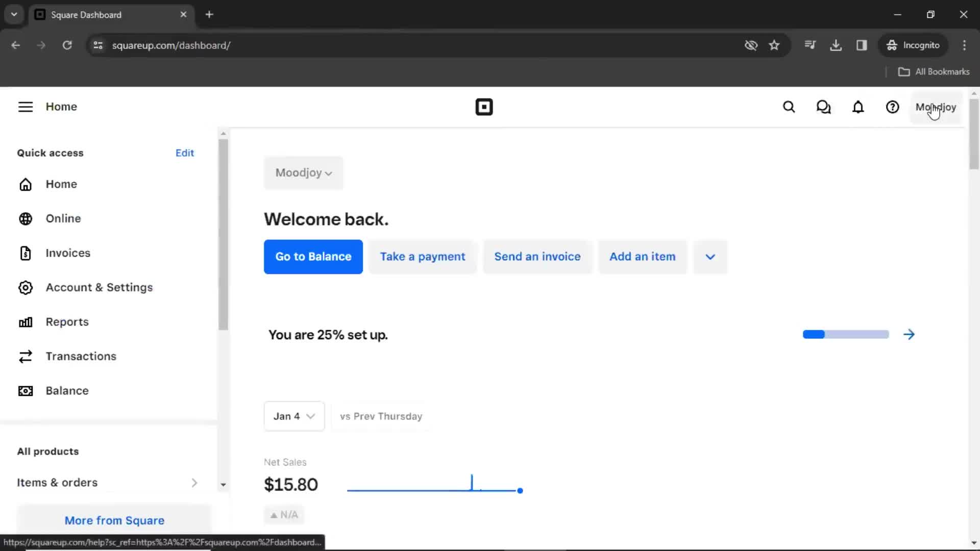980x551 pixels.
Task: Click the Square logo icon
Action: (484, 107)
